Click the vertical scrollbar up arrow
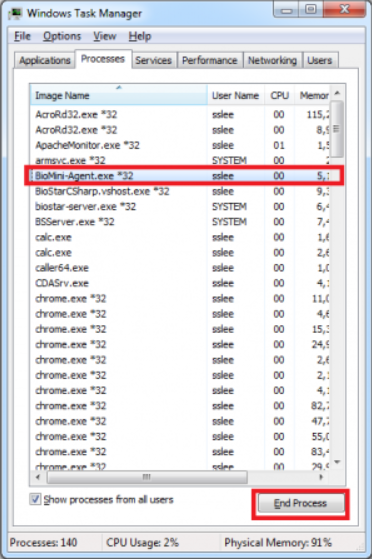This screenshot has width=372, height=559. (x=337, y=93)
